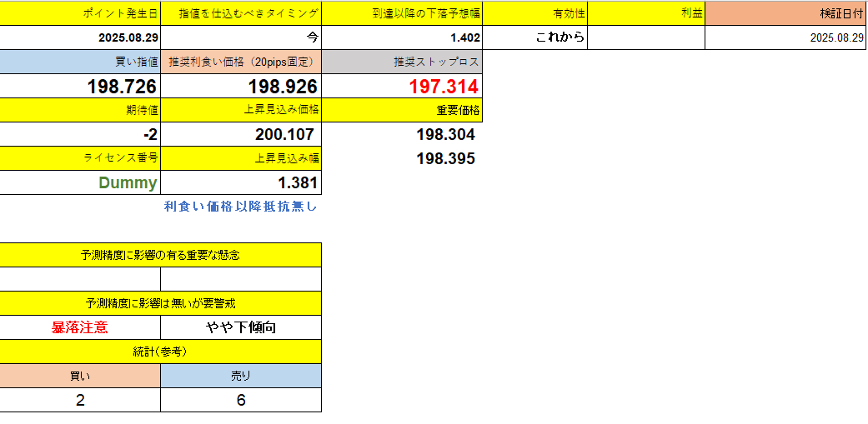
Task: Click the やや下傾向 trend cell
Action: pyautogui.click(x=241, y=327)
